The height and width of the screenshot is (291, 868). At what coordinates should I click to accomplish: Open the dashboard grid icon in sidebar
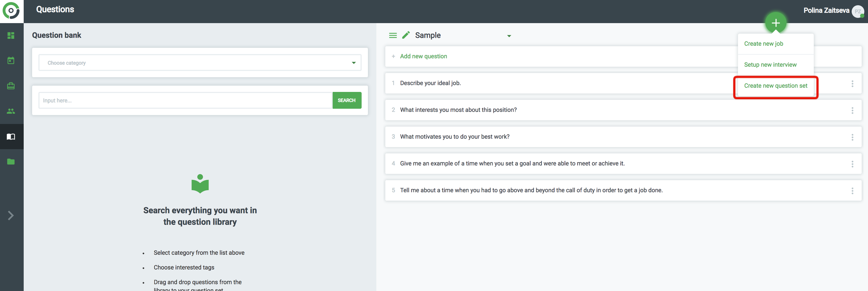pos(11,35)
